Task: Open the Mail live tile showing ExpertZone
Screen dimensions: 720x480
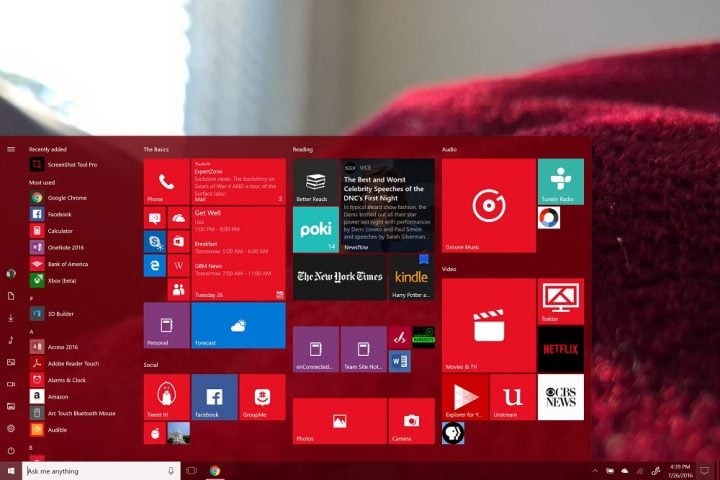Action: 238,182
